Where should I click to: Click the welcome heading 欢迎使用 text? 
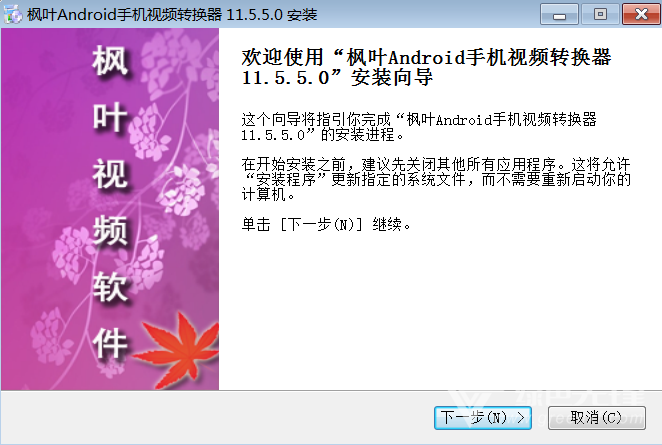coord(282,57)
